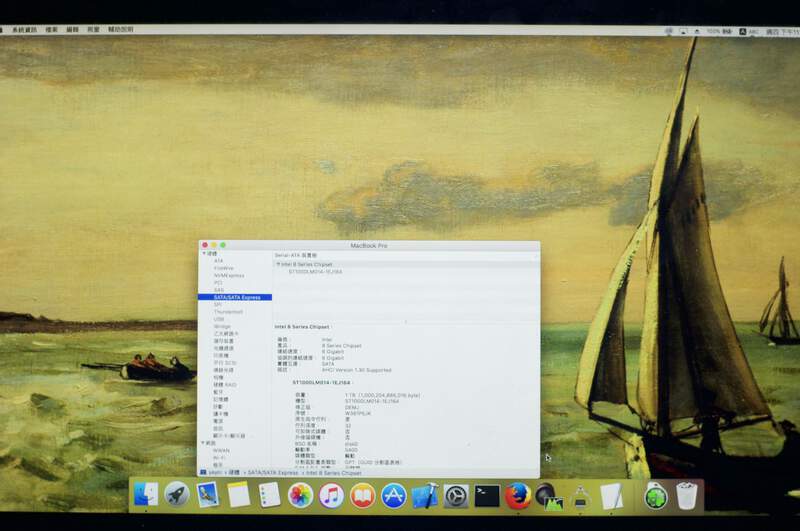Launch Xcode hammer icon in Dock
Image resolution: width=800 pixels, height=531 pixels.
point(425,496)
